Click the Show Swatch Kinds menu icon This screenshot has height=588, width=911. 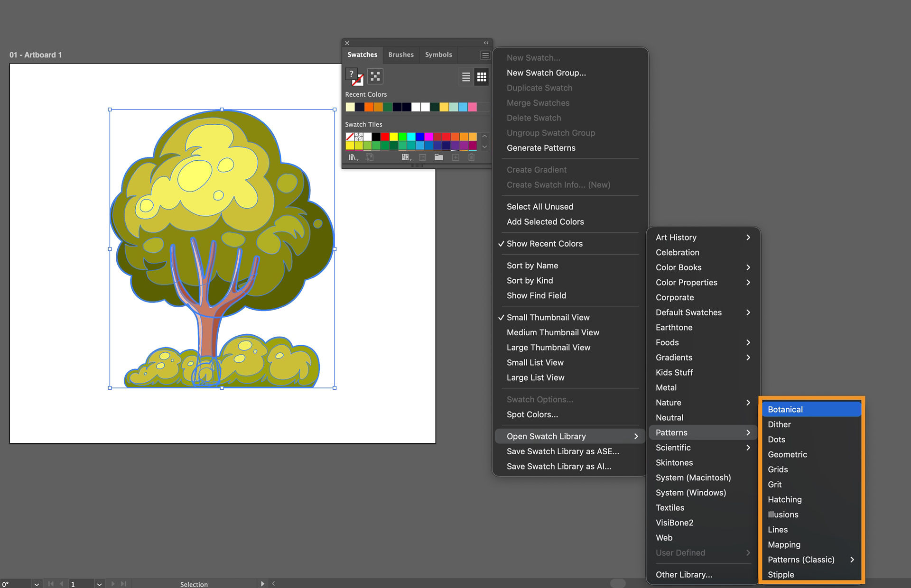406,157
